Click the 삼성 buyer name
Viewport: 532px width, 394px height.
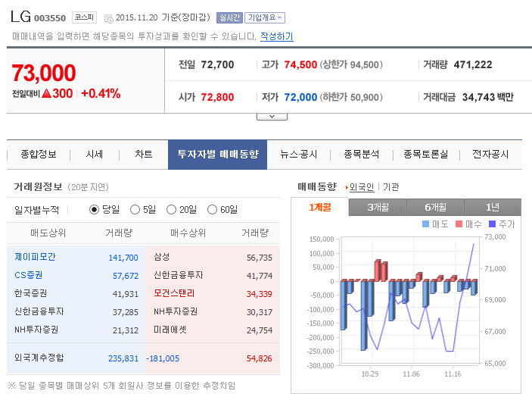(161, 257)
